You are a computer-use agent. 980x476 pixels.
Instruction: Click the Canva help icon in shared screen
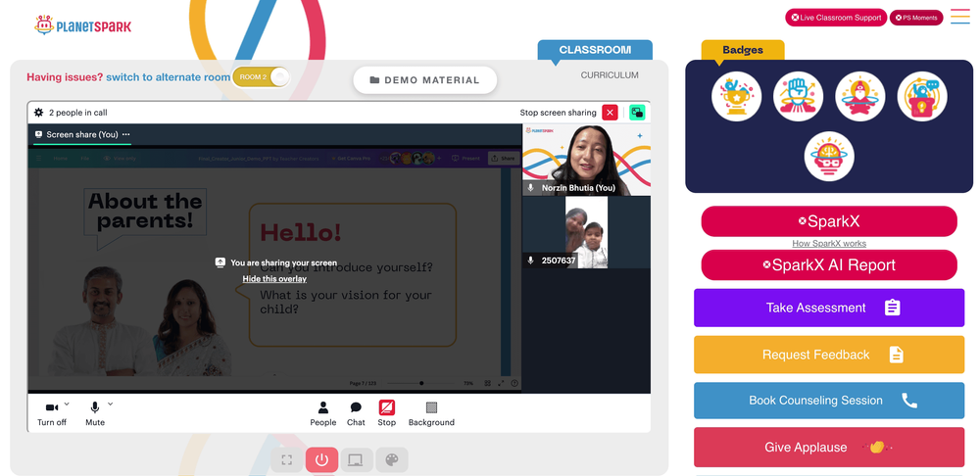click(x=514, y=383)
